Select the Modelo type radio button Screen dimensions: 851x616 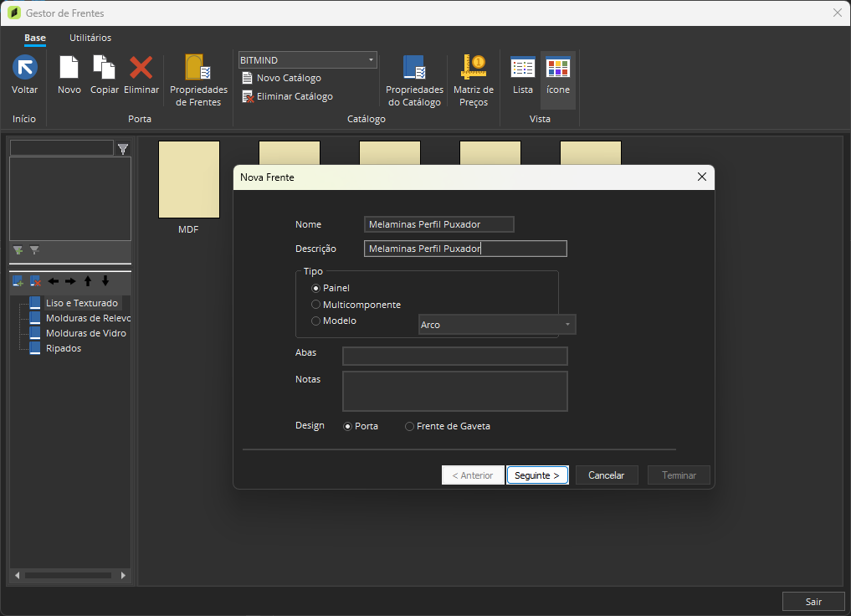[x=315, y=321]
